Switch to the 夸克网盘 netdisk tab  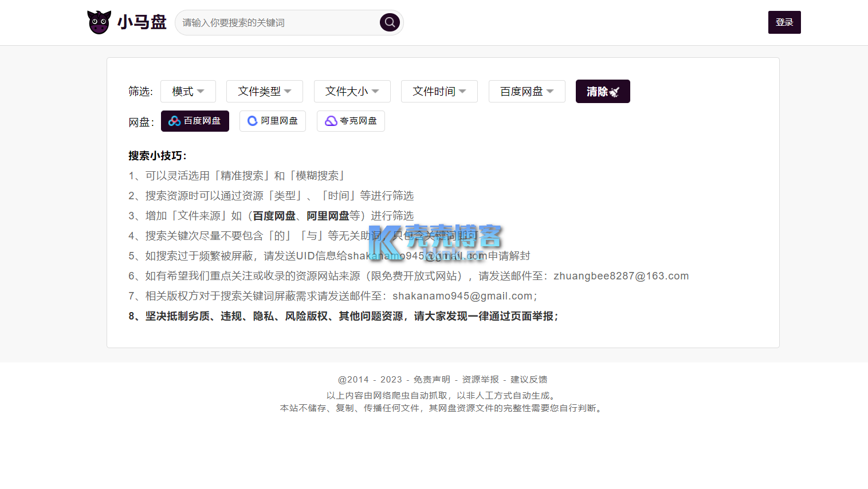(x=351, y=121)
